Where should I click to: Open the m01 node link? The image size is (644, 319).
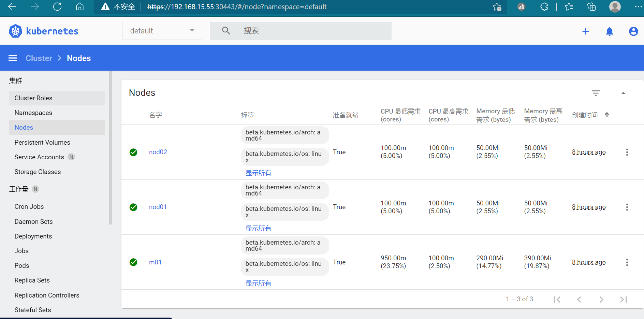click(x=155, y=262)
